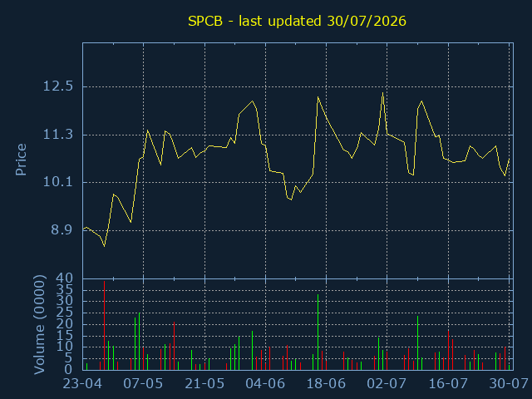
Task: Click the tallest green volume bar near 18-06
Action: (318, 332)
